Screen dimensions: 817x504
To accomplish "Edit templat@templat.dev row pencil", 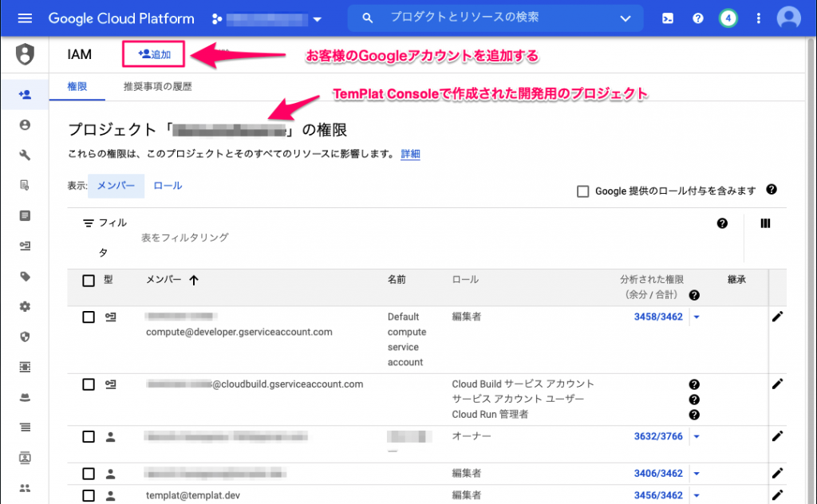I will point(777,495).
